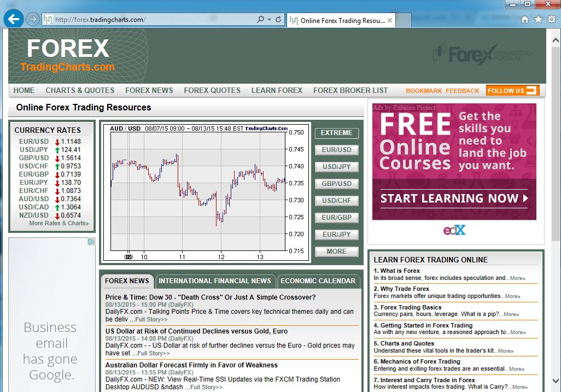Click the MORE chart button

pos(337,251)
